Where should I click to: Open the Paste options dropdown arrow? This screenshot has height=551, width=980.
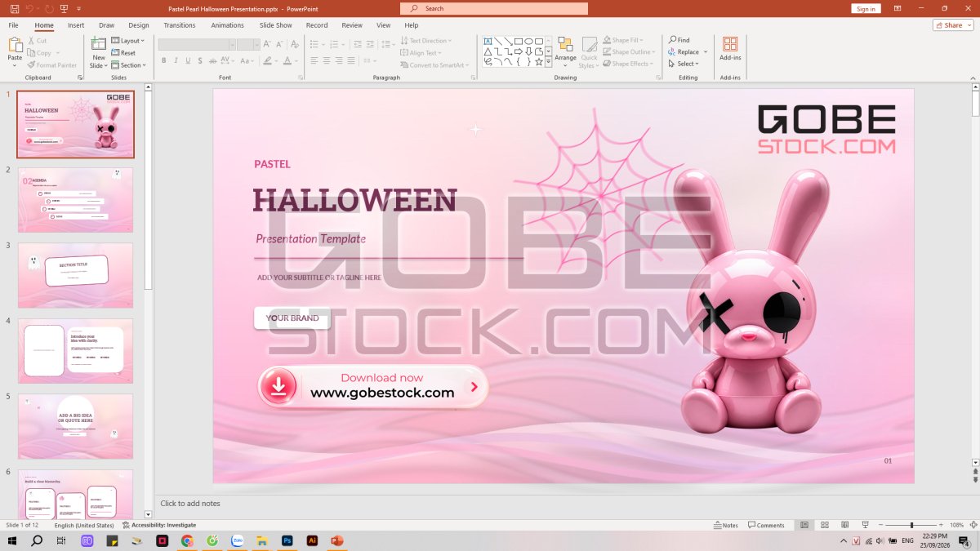tap(15, 65)
